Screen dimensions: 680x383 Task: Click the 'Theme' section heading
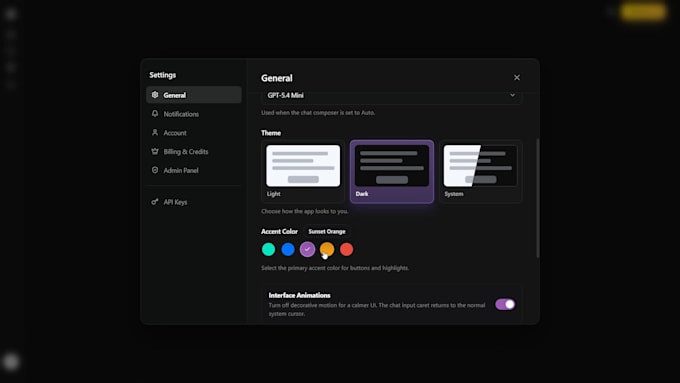(x=271, y=133)
